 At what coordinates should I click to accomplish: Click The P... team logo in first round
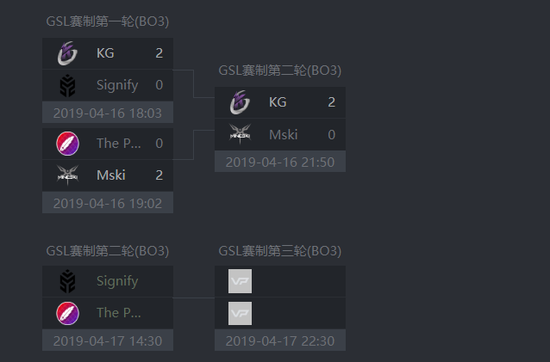point(68,143)
